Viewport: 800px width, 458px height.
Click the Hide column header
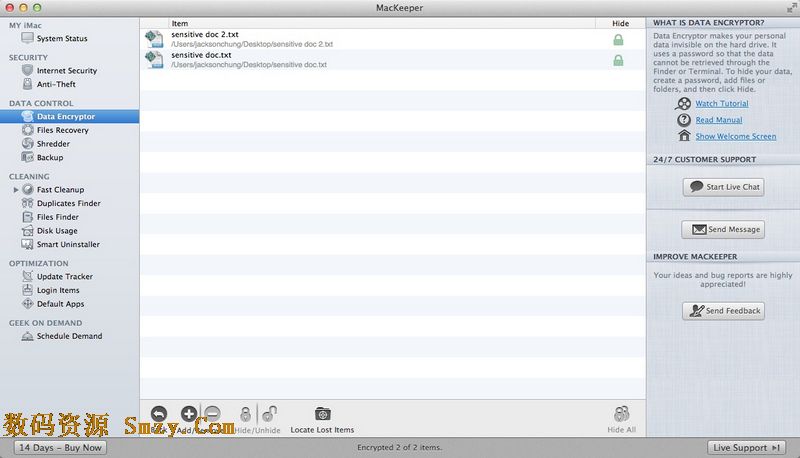tap(620, 23)
